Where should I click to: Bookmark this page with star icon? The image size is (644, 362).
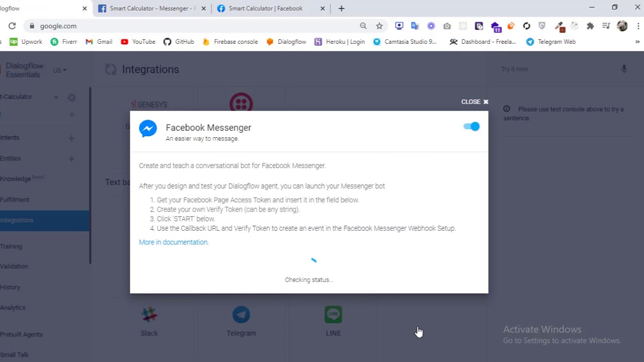(x=379, y=26)
